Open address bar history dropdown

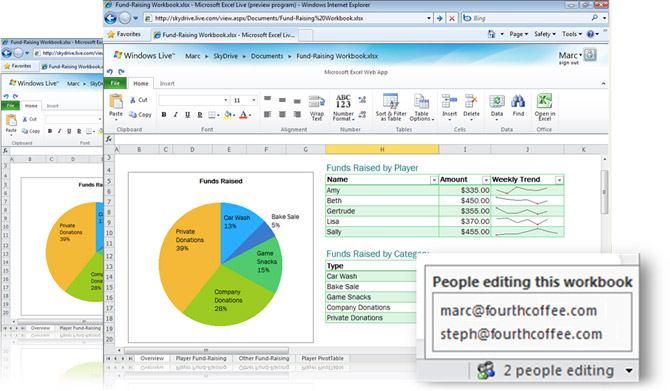429,18
